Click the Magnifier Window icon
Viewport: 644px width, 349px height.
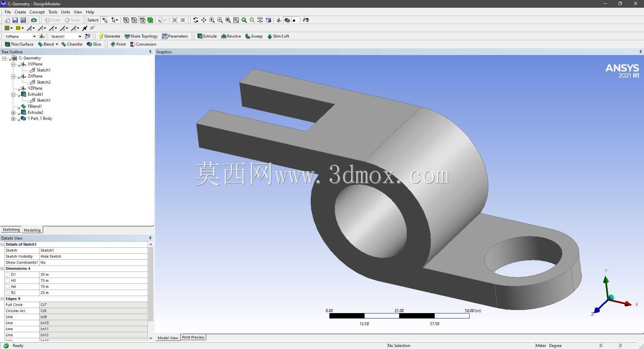(236, 20)
